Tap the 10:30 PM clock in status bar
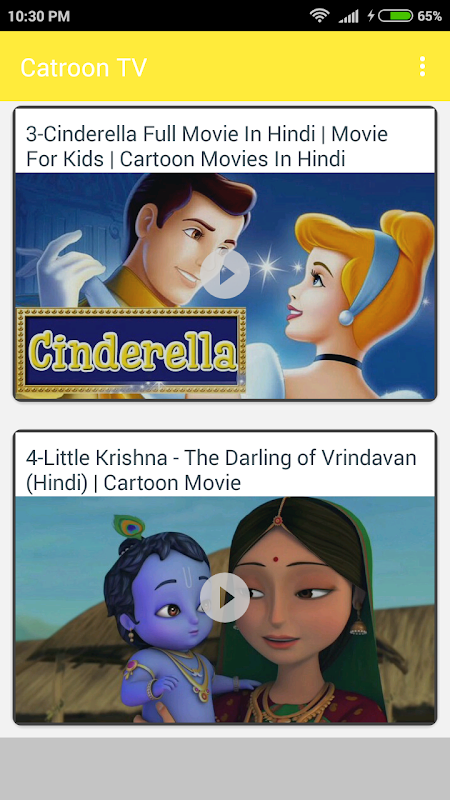 pos(39,16)
